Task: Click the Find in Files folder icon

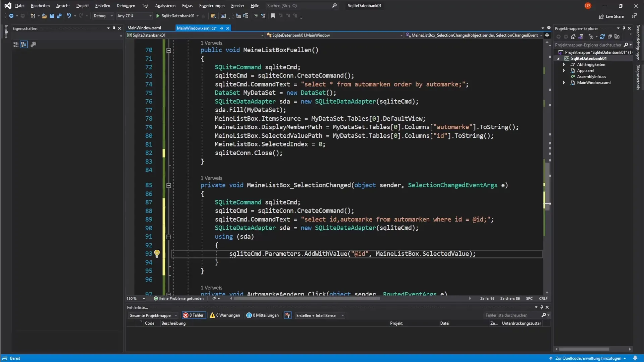Action: tap(213, 16)
